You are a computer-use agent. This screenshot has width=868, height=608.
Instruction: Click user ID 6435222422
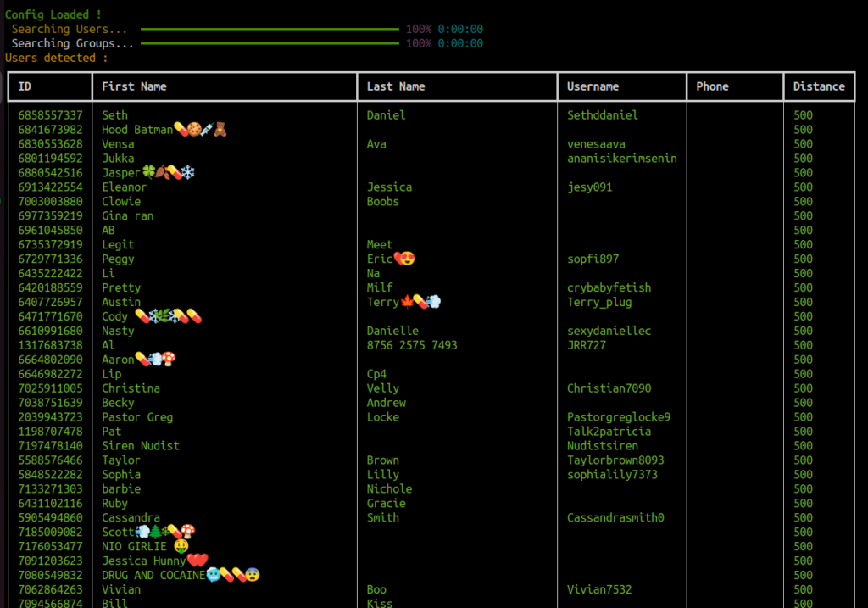point(50,274)
